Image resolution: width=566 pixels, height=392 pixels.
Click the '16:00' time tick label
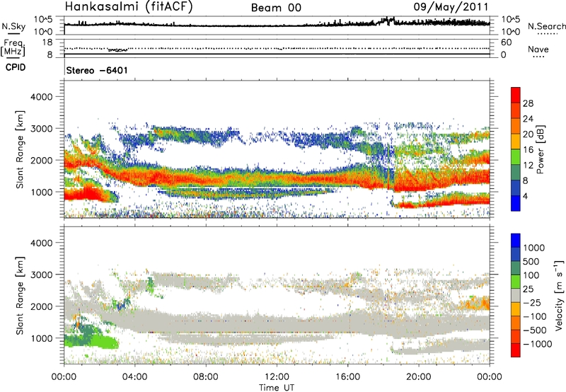pyautogui.click(x=347, y=377)
